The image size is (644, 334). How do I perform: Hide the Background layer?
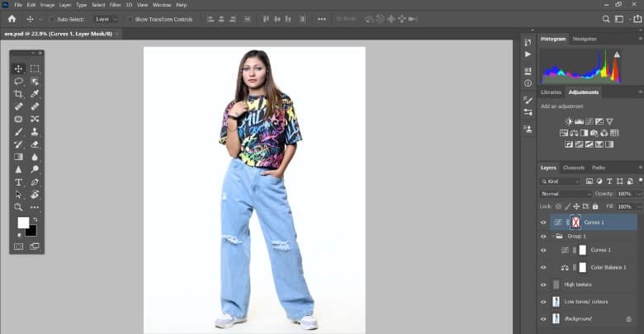tap(543, 319)
